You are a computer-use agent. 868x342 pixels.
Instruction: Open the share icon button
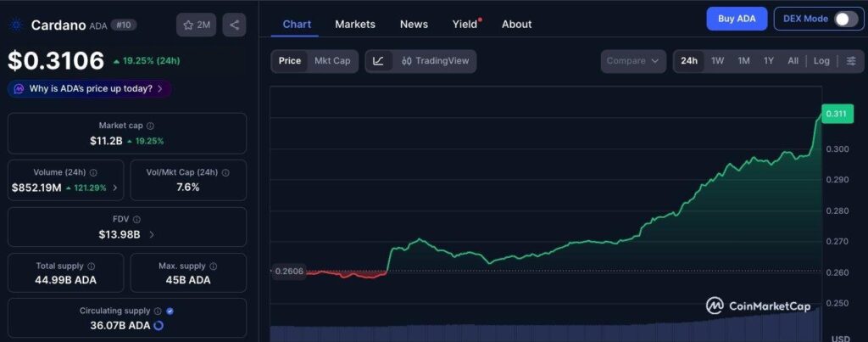[x=234, y=25]
